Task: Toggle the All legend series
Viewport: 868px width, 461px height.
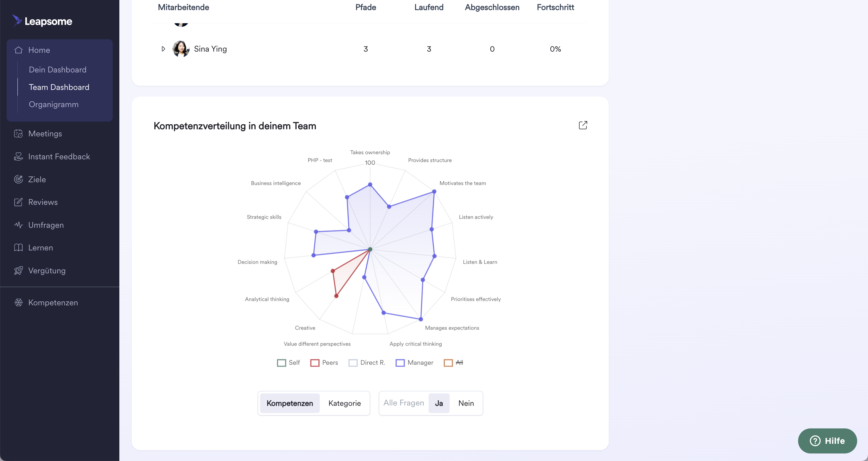Action: pos(454,363)
